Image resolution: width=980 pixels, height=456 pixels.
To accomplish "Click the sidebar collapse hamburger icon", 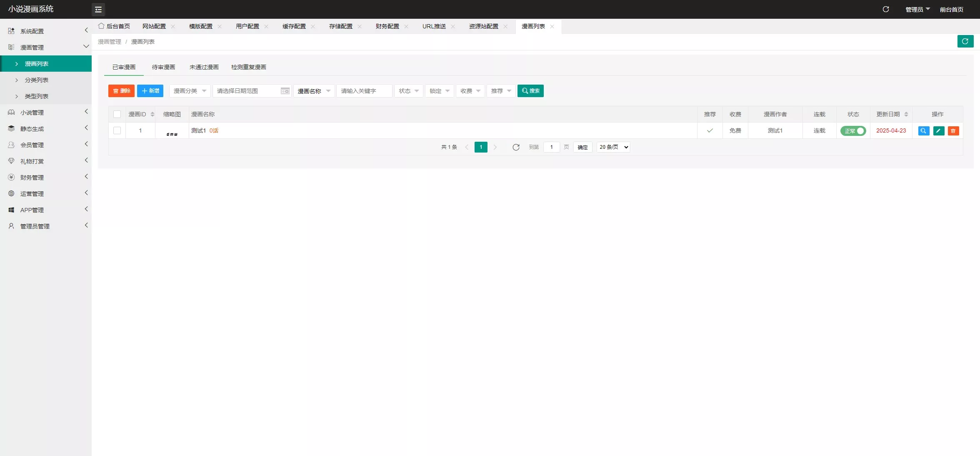I will (98, 9).
